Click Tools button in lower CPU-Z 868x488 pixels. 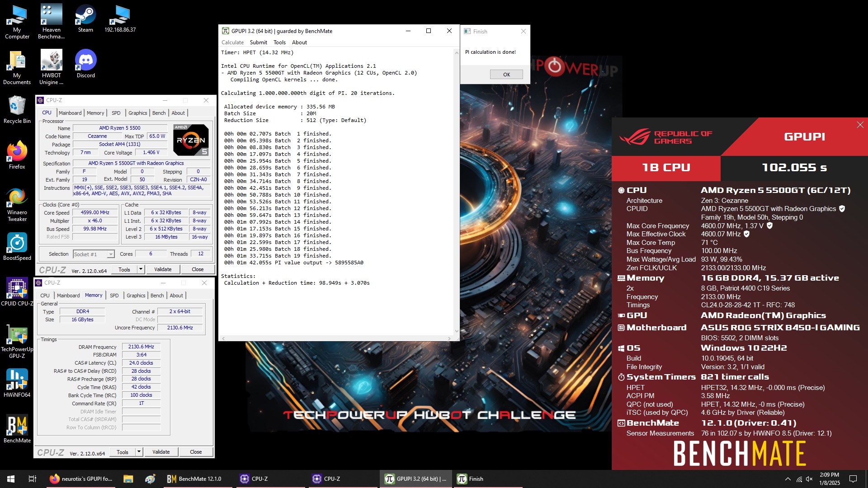click(x=123, y=452)
